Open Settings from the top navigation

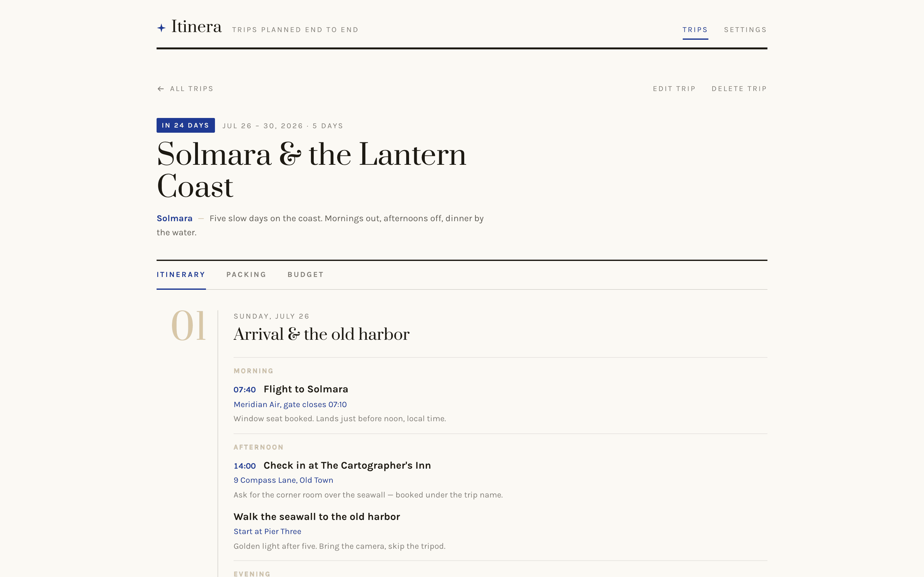[x=745, y=30]
